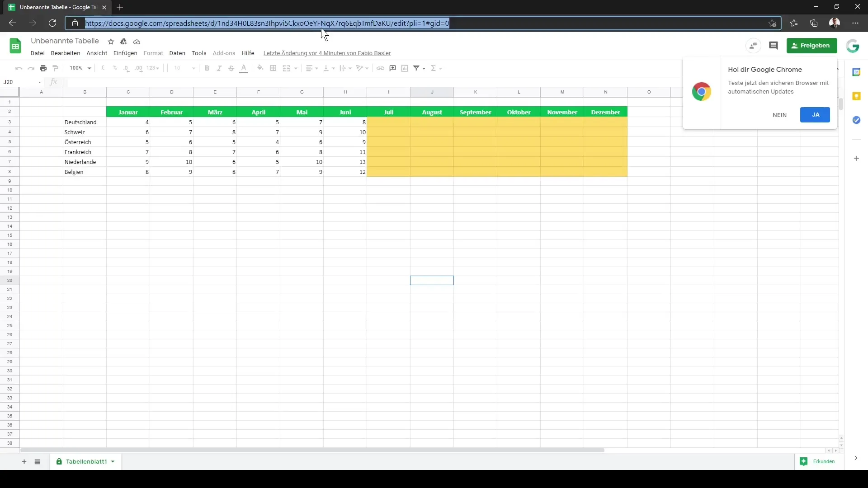868x488 pixels.
Task: Open the text wrapping dropdown
Action: [345, 68]
